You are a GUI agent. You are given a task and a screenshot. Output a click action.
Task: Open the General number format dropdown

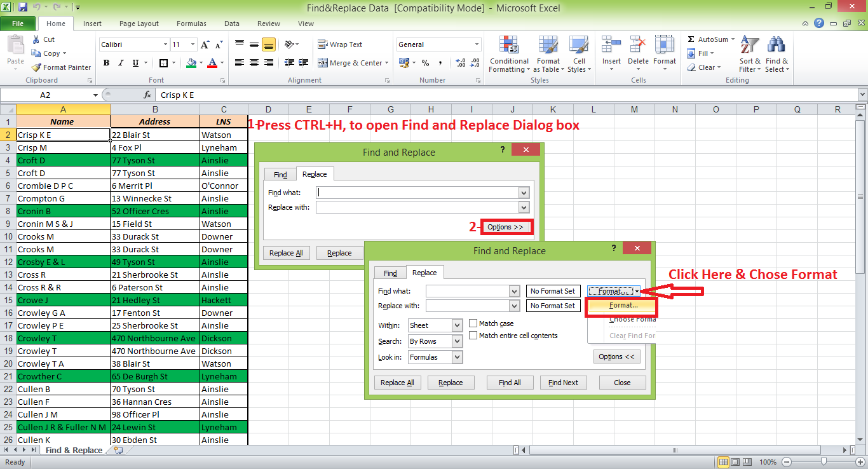[x=477, y=44]
